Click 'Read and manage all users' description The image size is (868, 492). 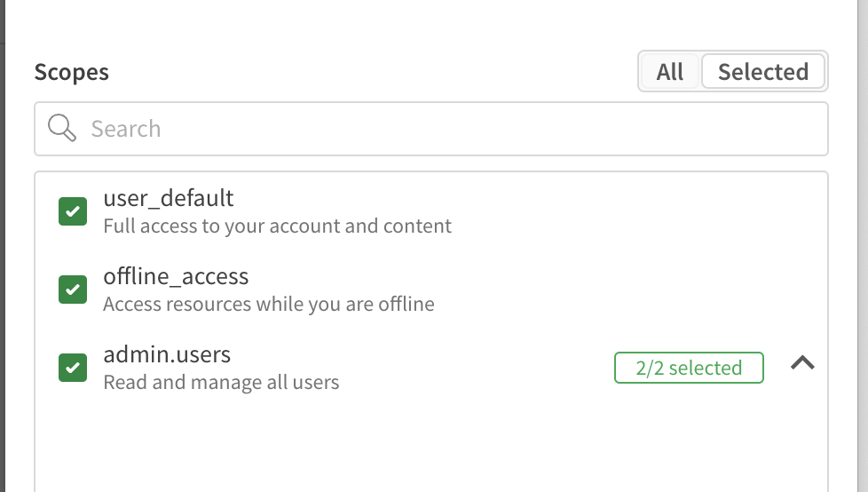pyautogui.click(x=221, y=383)
